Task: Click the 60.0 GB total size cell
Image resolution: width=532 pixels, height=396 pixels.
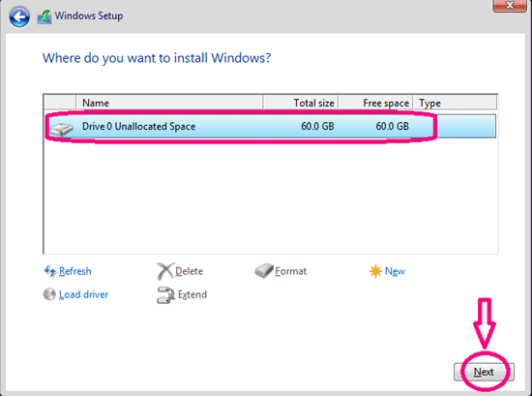Action: [317, 126]
